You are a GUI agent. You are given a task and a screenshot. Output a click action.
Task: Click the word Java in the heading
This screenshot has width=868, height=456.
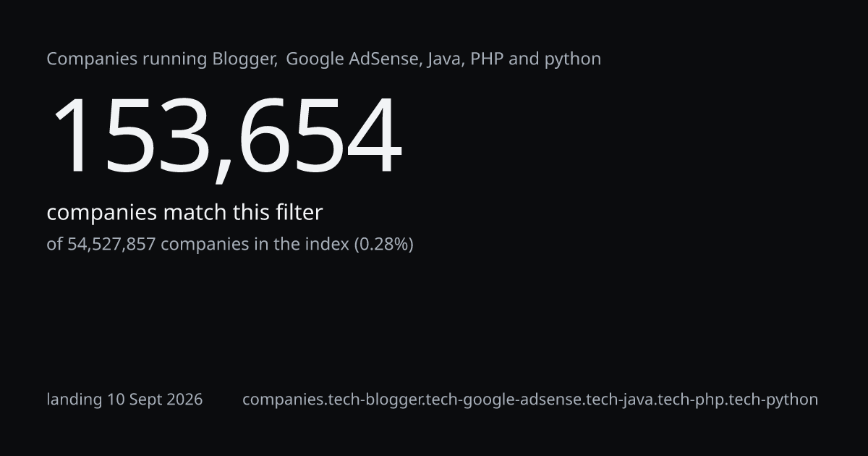point(445,59)
